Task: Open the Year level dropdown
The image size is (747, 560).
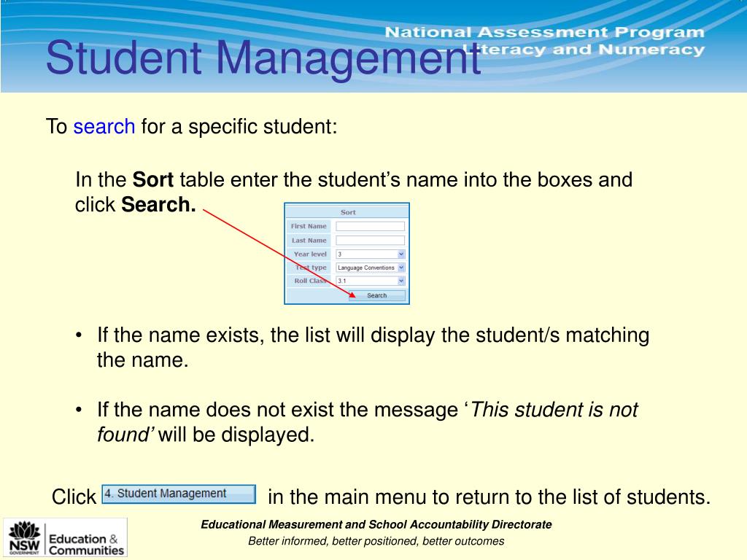Action: pos(370,254)
